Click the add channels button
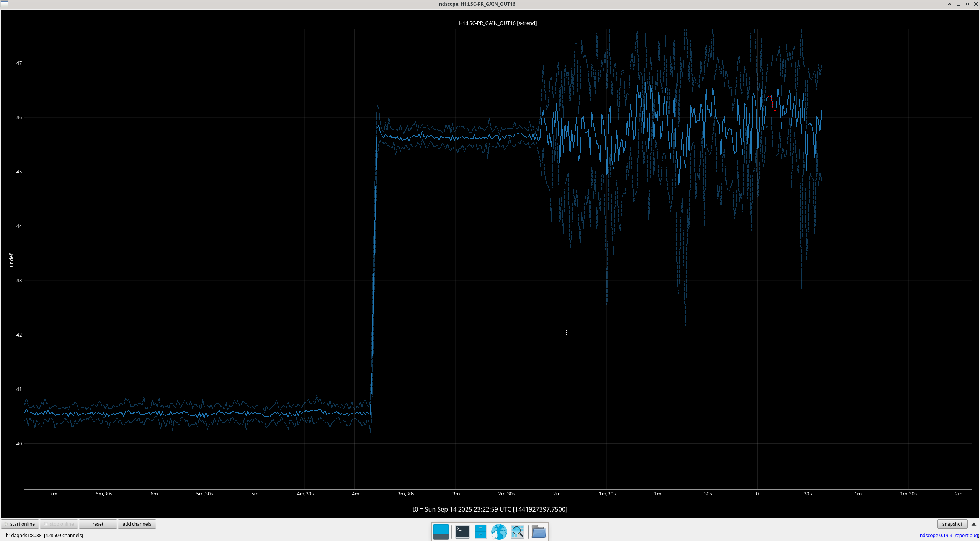The height and width of the screenshot is (541, 980). coord(137,524)
